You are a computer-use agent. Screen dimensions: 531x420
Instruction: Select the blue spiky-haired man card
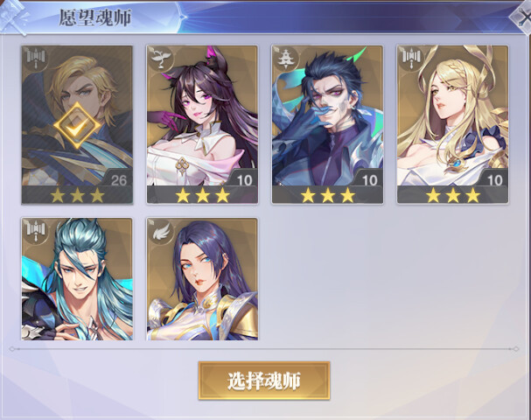click(x=327, y=125)
